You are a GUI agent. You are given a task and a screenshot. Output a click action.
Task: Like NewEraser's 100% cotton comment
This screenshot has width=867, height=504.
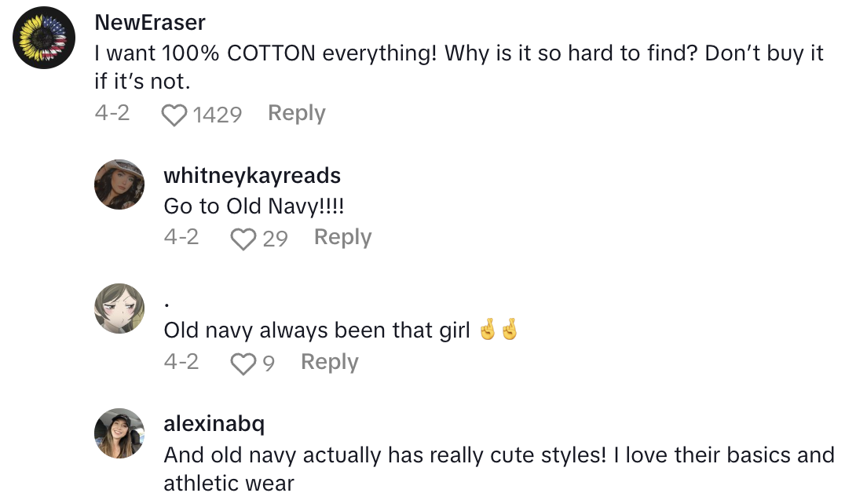click(174, 115)
